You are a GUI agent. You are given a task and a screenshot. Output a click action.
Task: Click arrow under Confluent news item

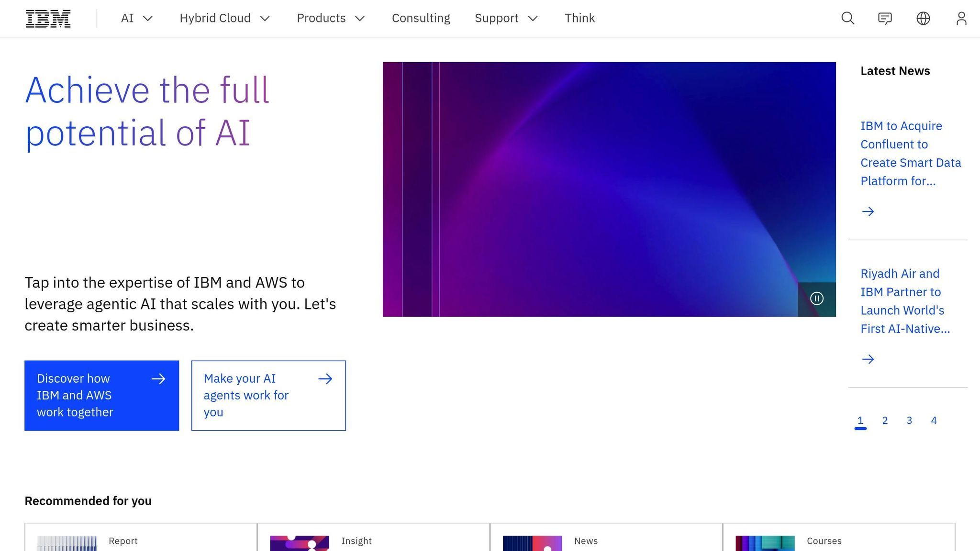tap(868, 211)
